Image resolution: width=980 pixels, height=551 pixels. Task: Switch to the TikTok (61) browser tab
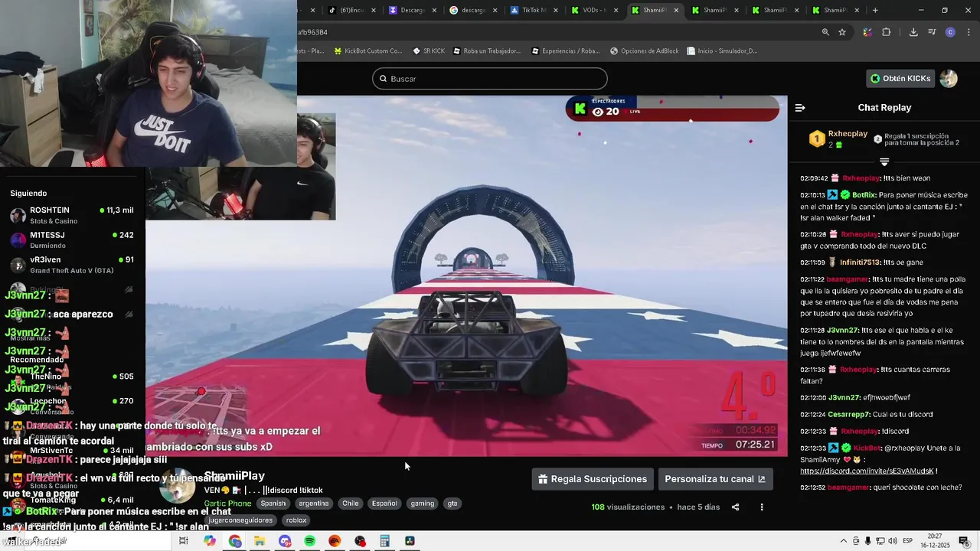351,11
